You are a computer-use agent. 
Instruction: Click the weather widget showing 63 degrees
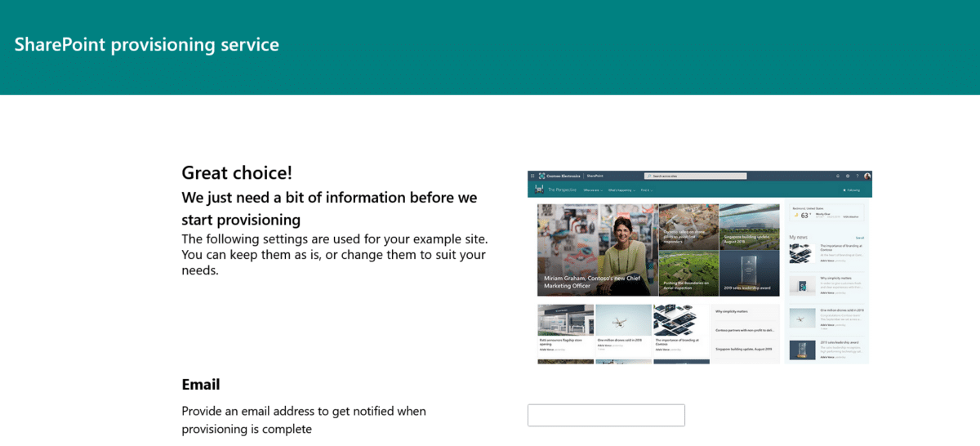825,215
